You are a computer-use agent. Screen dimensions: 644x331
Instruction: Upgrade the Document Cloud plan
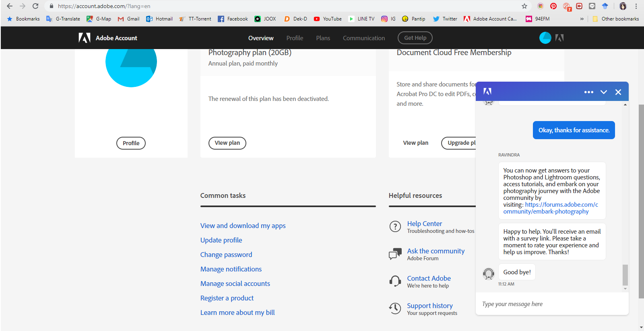(x=459, y=143)
